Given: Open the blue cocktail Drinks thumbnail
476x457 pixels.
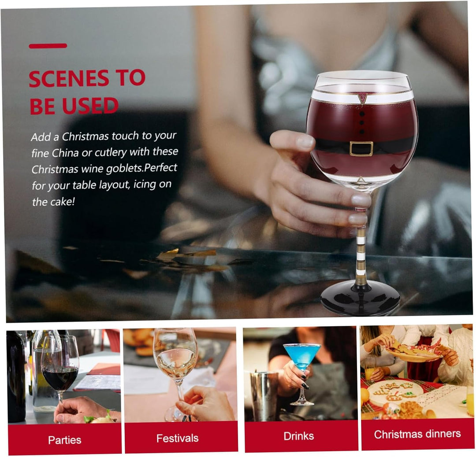Looking at the screenshot, I should click(300, 373).
